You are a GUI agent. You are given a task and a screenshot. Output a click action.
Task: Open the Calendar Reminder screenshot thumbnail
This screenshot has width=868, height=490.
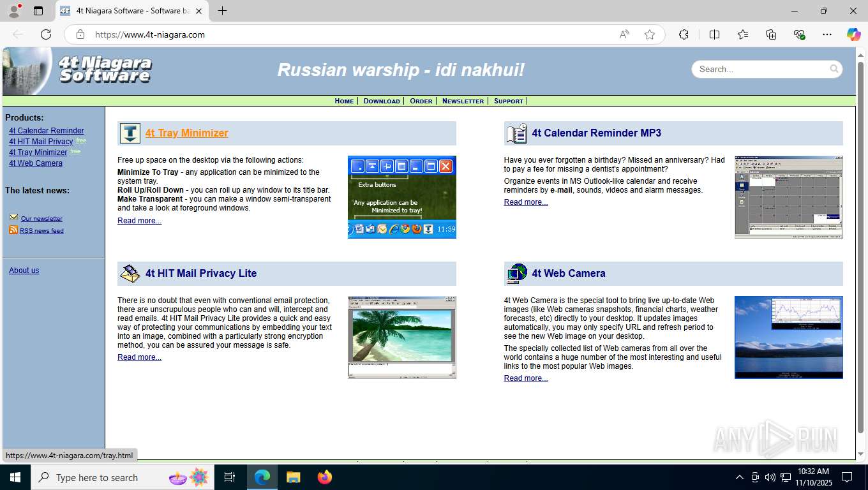click(789, 197)
